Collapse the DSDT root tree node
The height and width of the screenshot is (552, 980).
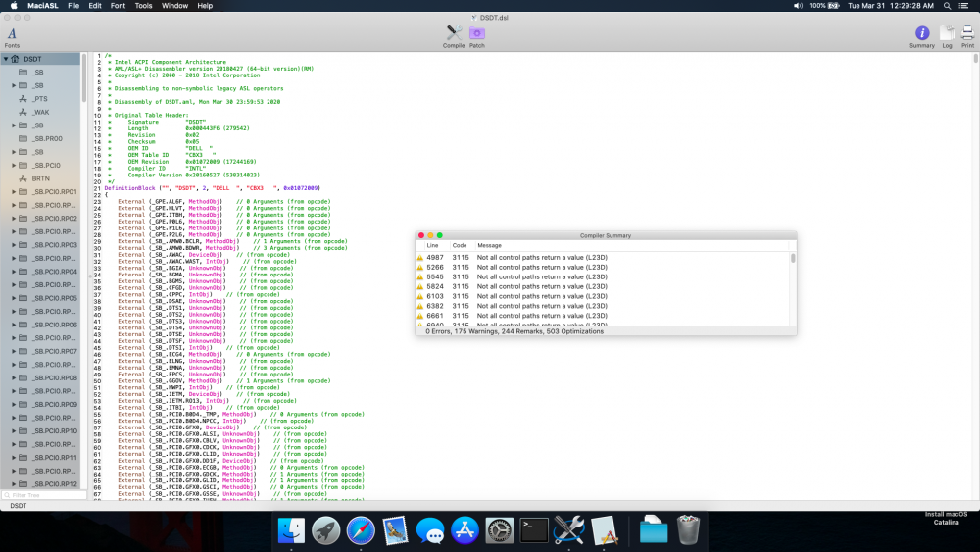(x=6, y=59)
